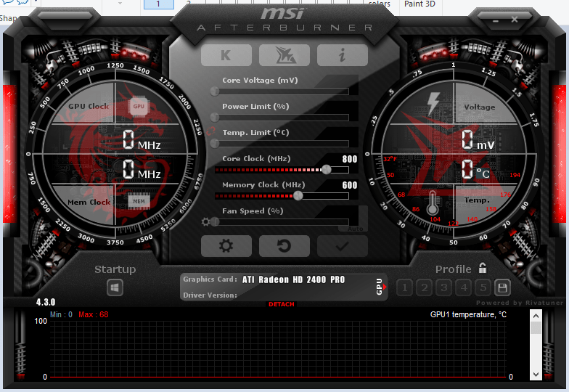Click the Core Clock value 800
This screenshot has width=569, height=392.
350,159
